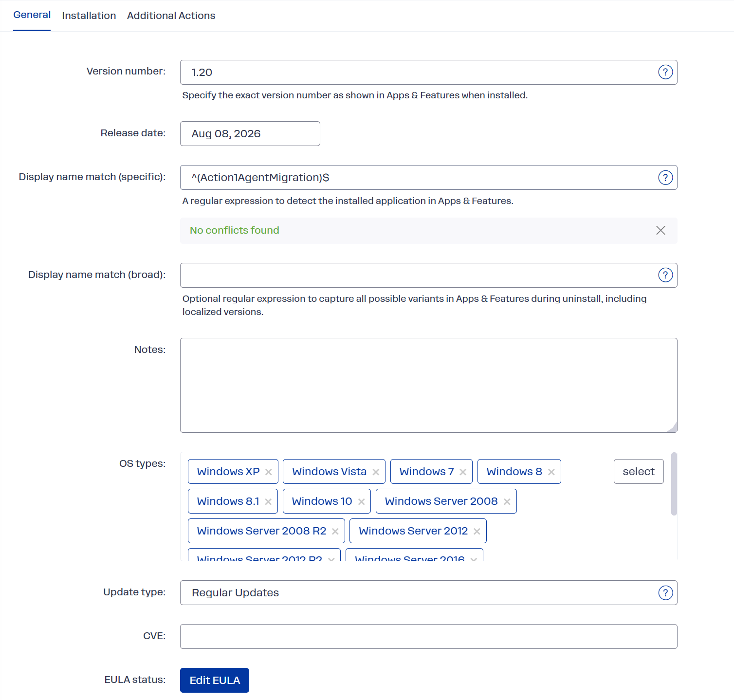Remove Windows 8 tag
Viewport: 734px width, 700px height.
tap(551, 472)
